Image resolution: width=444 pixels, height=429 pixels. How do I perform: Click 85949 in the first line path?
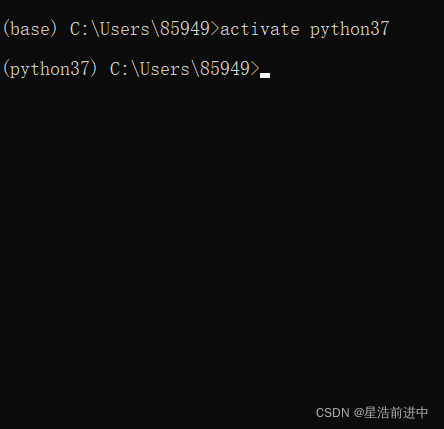coord(185,29)
